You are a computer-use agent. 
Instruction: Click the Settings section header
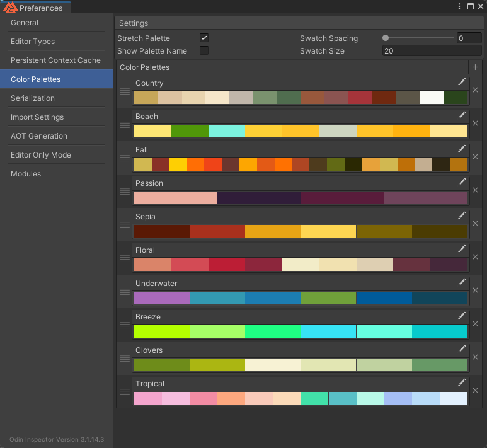pos(299,23)
